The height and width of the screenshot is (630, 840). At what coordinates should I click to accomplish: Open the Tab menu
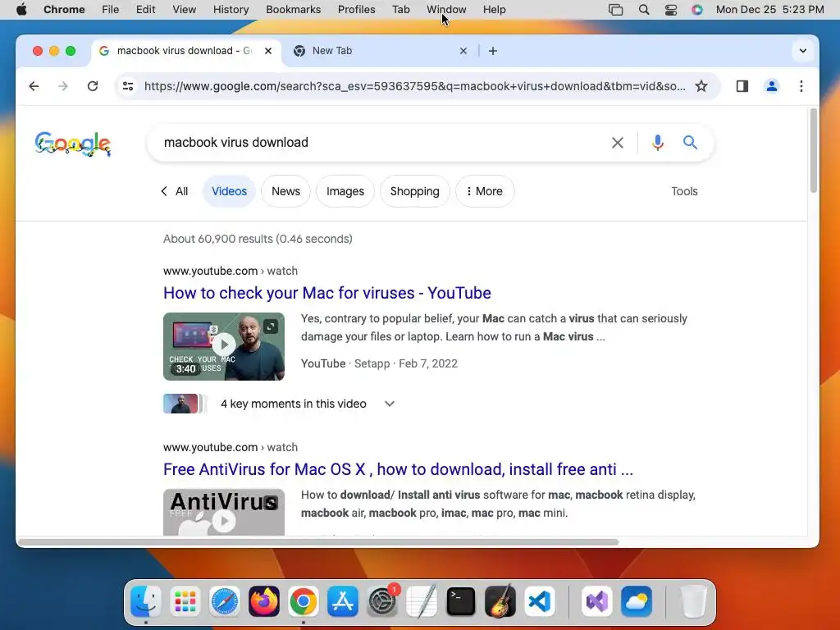coord(400,10)
